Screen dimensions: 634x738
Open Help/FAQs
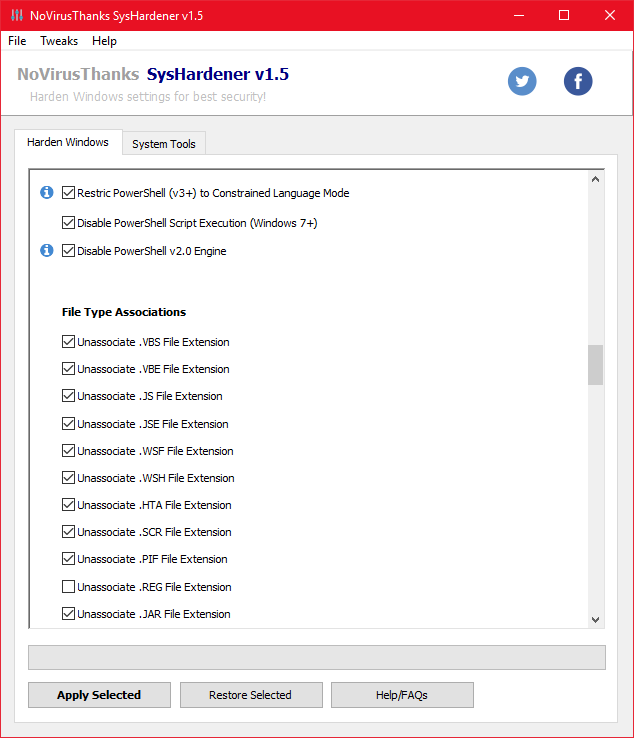(x=402, y=695)
